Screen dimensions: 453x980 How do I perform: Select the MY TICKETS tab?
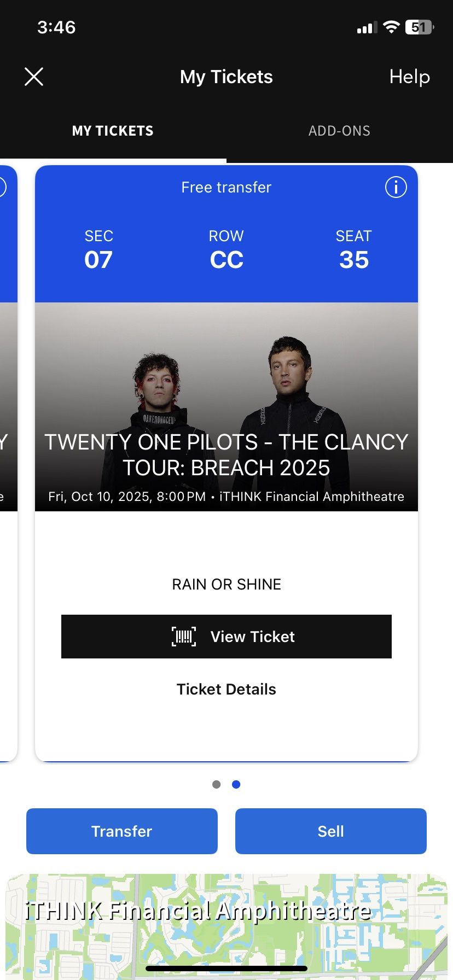pyautogui.click(x=113, y=131)
